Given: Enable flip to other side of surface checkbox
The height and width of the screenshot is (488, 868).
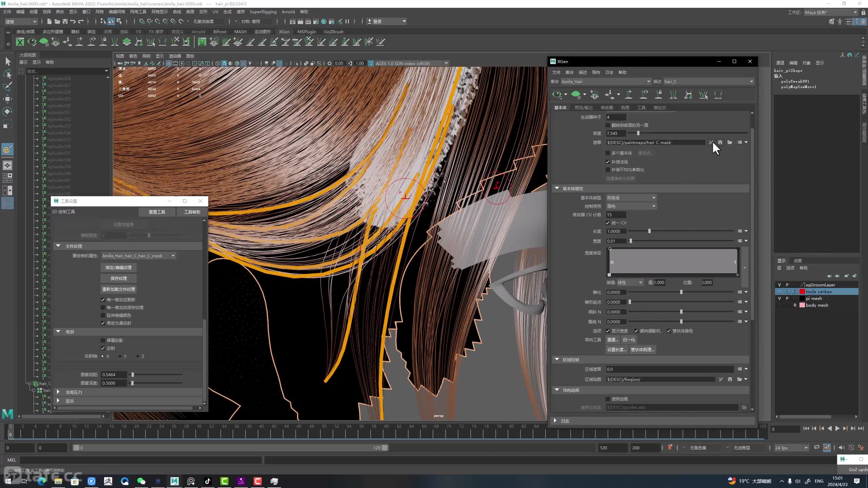Looking at the screenshot, I should 608,125.
